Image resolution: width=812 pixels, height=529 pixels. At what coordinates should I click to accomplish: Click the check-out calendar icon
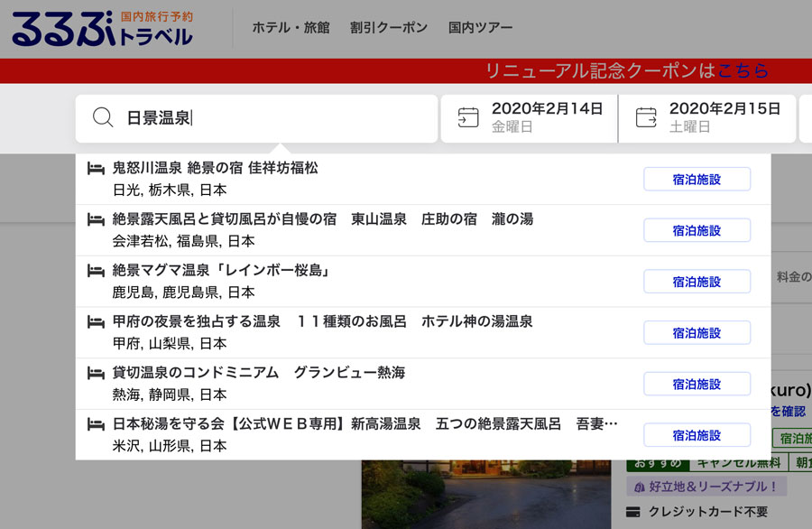[646, 117]
